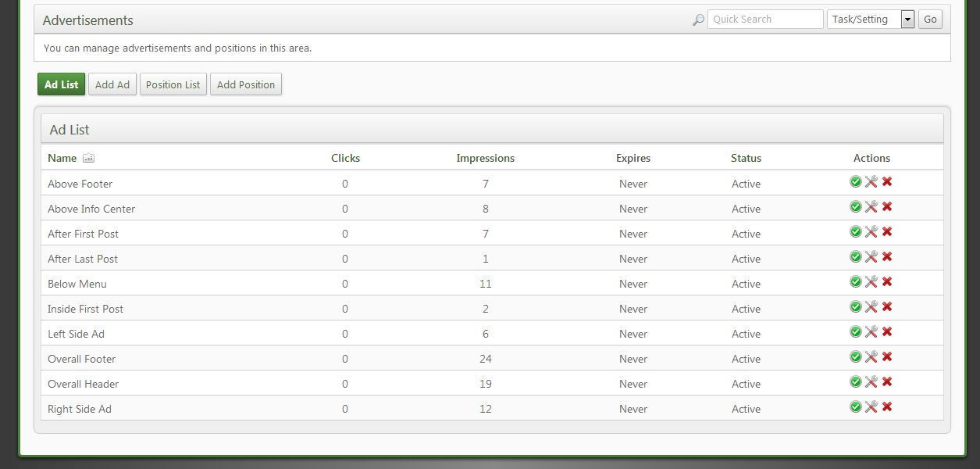Screen dimensions: 980x469
Task: Select the Above Footer name cell
Action: pyautogui.click(x=80, y=184)
